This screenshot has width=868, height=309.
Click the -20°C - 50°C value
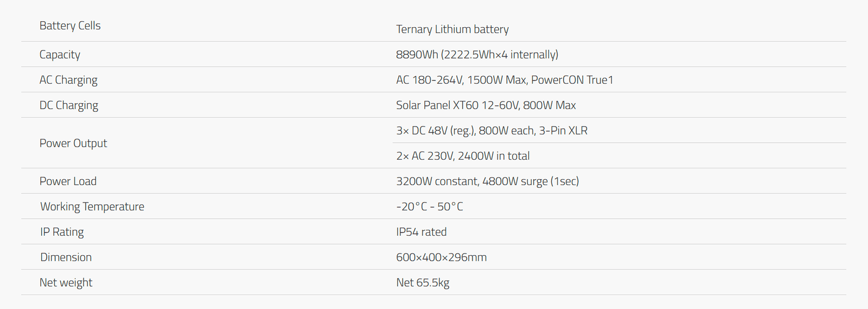430,207
